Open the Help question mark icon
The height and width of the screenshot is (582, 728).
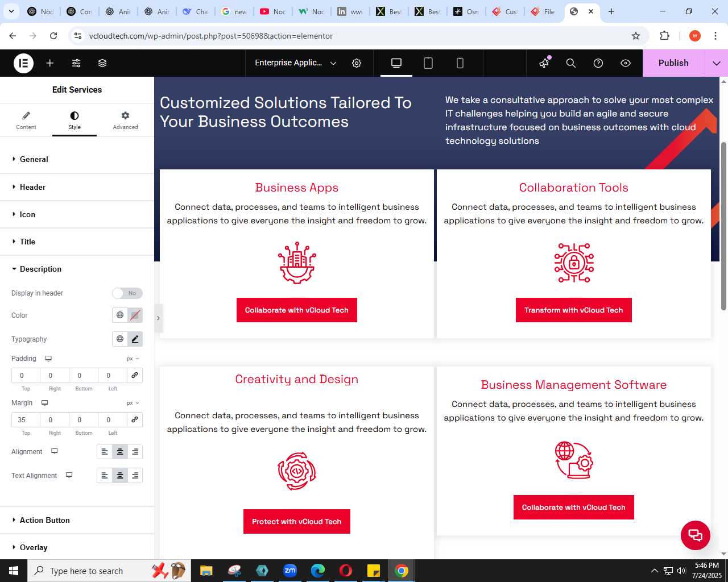pyautogui.click(x=598, y=63)
